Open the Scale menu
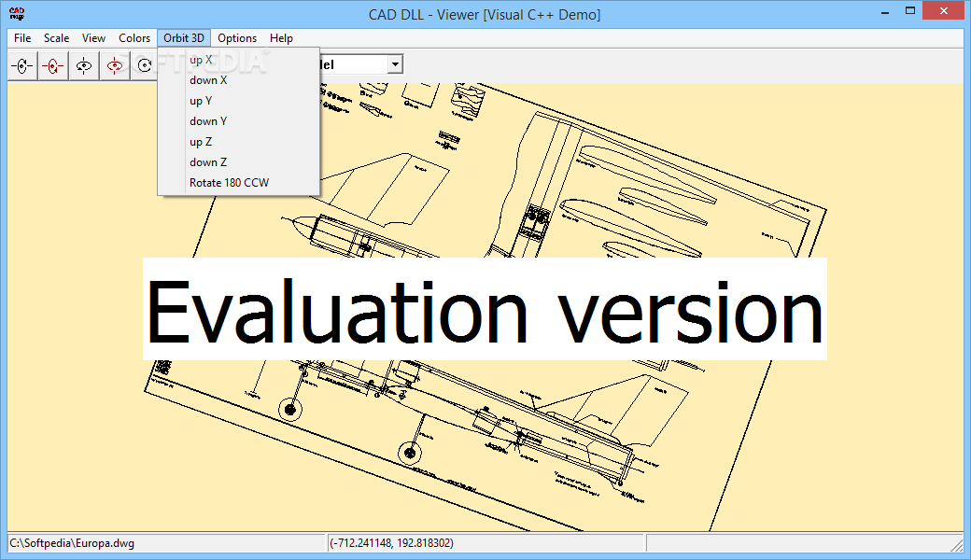The width and height of the screenshot is (971, 560). 56,37
